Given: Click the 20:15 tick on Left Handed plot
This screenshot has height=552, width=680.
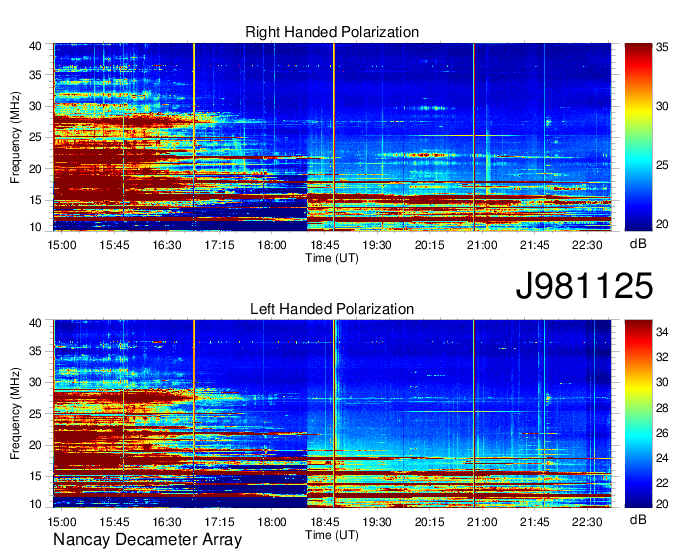Looking at the screenshot, I should (429, 522).
